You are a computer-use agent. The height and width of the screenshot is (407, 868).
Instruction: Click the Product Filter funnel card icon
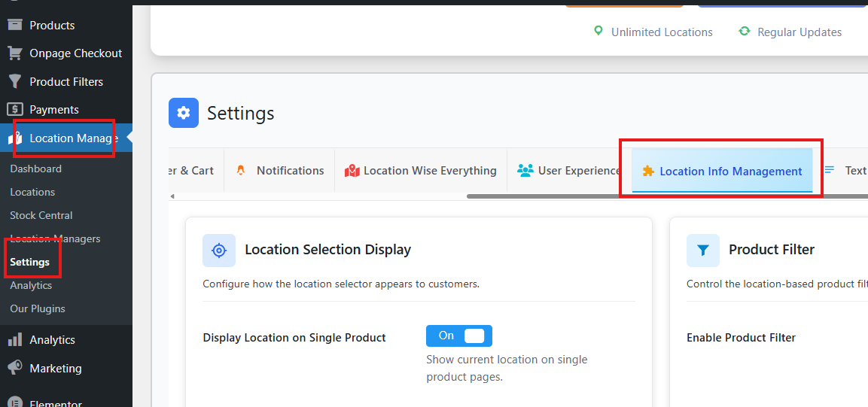click(x=702, y=251)
